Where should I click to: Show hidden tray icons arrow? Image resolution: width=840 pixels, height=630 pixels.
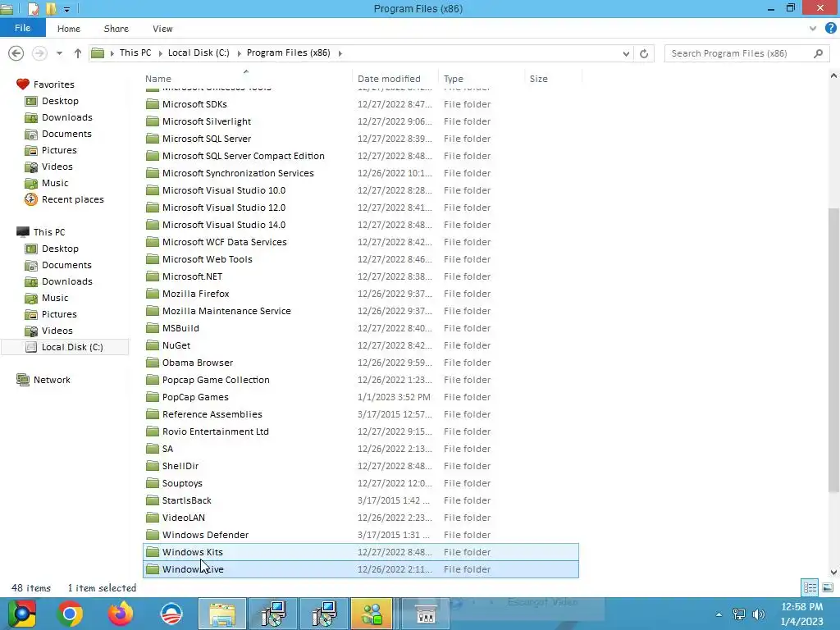(x=719, y=614)
